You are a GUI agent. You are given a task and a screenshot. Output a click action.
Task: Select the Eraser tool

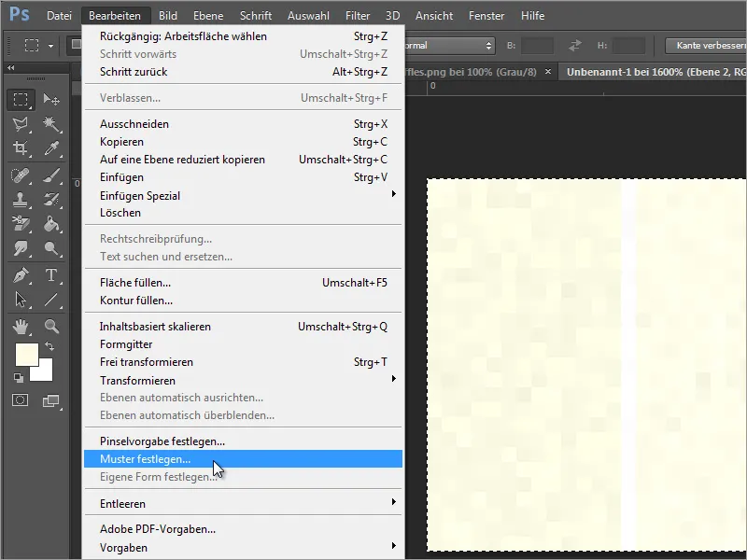[21, 223]
